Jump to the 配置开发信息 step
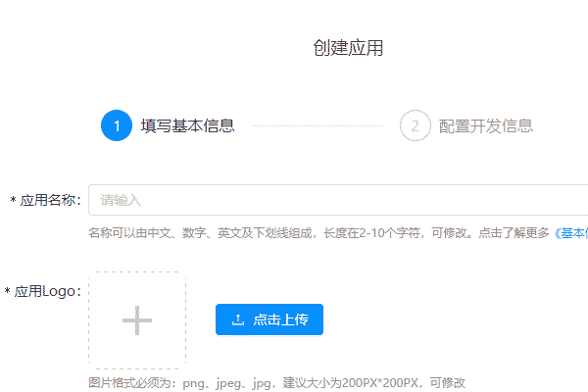The height and width of the screenshot is (392, 588). tap(486, 125)
